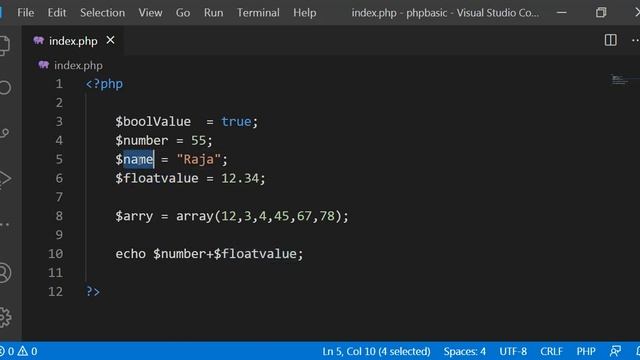Open the View menu

click(x=150, y=13)
